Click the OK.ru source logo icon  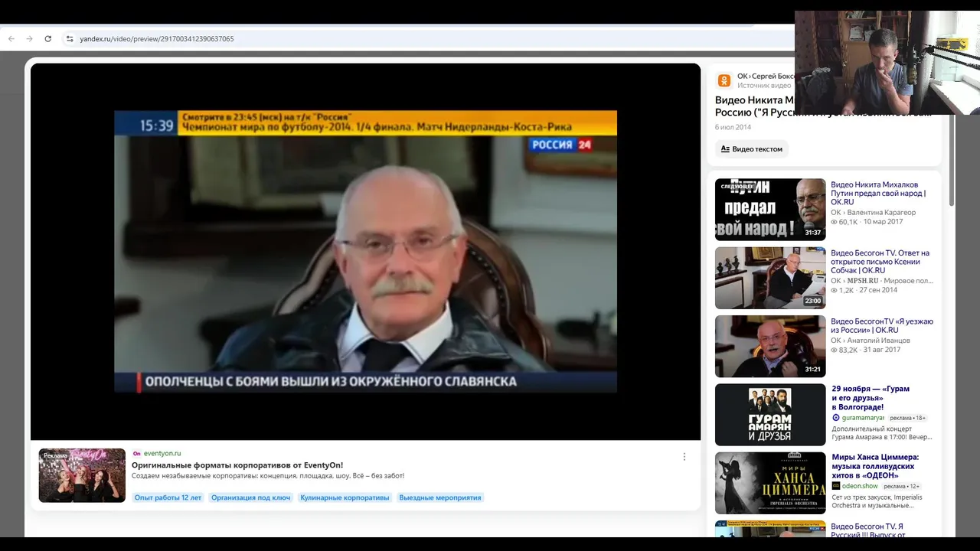[x=724, y=80]
